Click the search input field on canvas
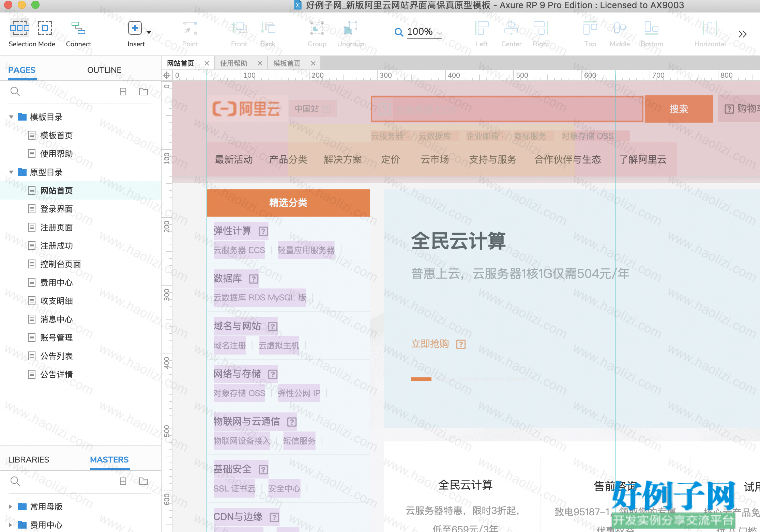Image resolution: width=760 pixels, height=532 pixels. coord(507,109)
